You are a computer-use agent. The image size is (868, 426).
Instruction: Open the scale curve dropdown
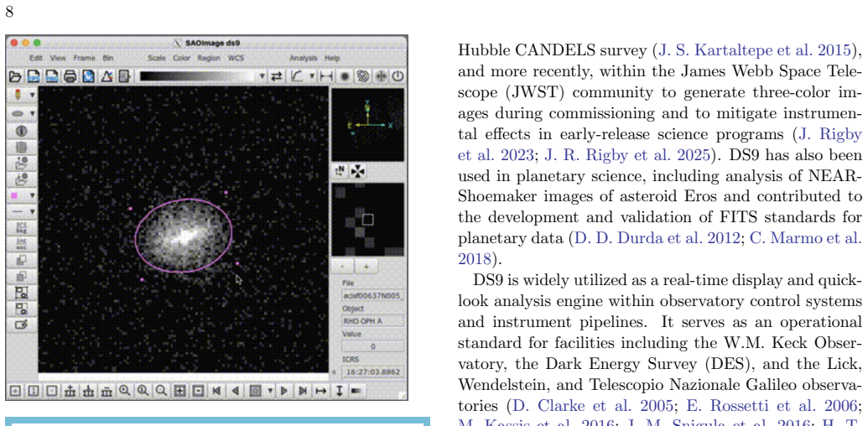312,76
